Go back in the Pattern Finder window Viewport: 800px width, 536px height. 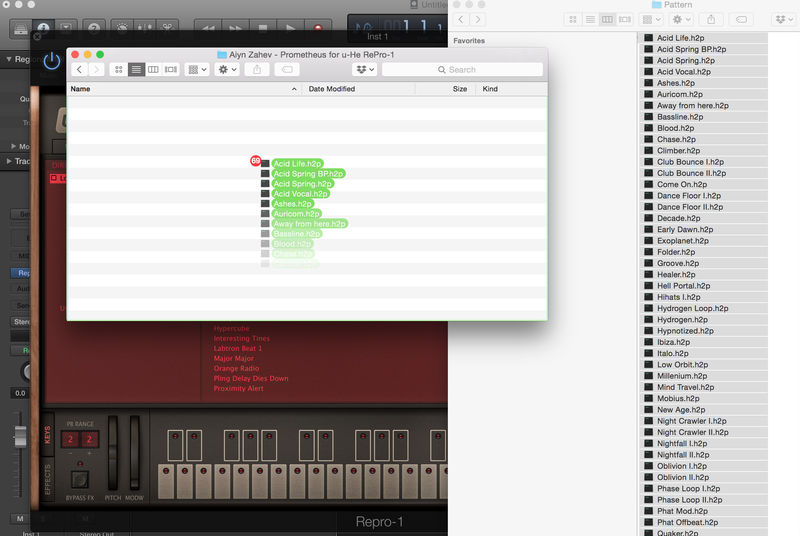point(461,19)
